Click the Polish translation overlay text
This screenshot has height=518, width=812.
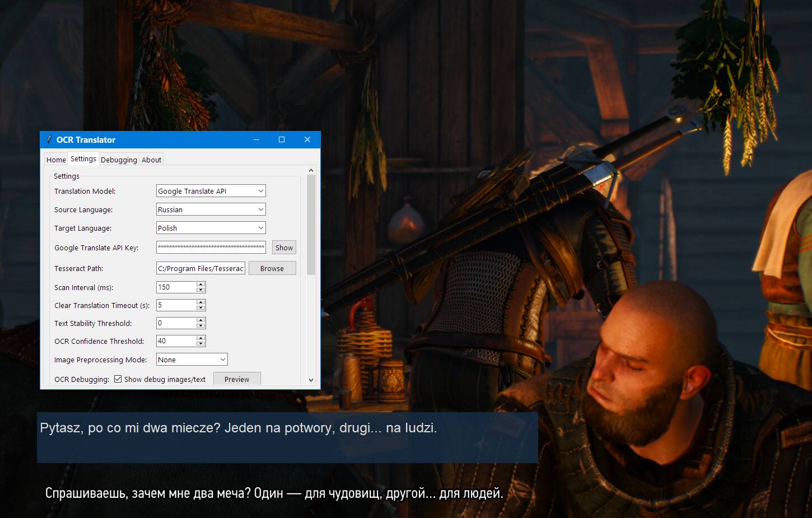239,428
